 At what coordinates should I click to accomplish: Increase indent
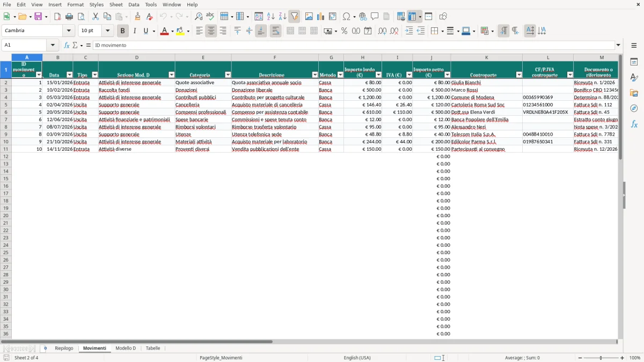tap(409, 31)
